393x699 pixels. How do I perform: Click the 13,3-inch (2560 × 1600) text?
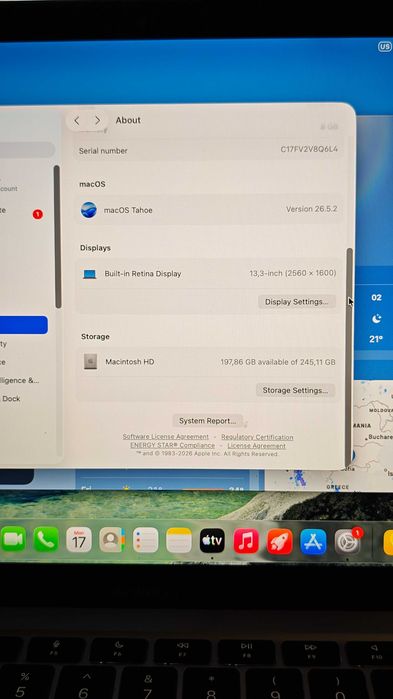293,273
